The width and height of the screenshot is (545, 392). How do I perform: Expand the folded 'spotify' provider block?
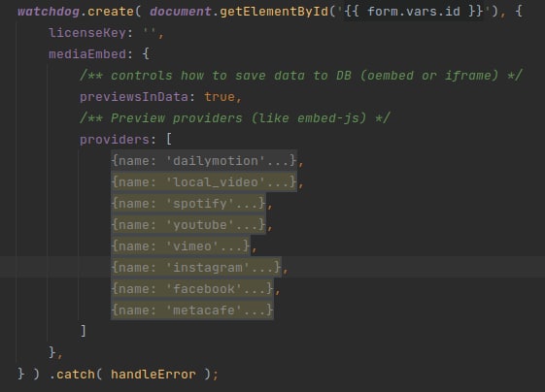click(188, 204)
